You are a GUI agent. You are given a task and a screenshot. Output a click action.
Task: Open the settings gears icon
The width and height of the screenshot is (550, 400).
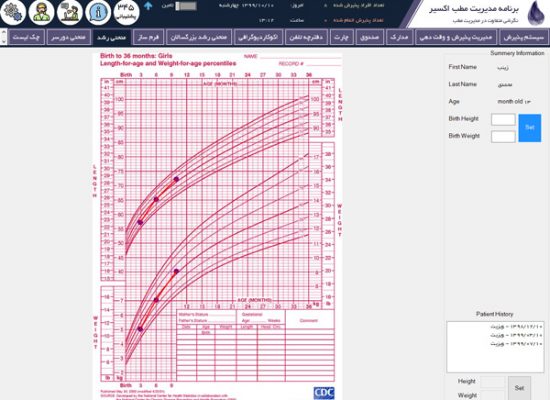[x=13, y=12]
